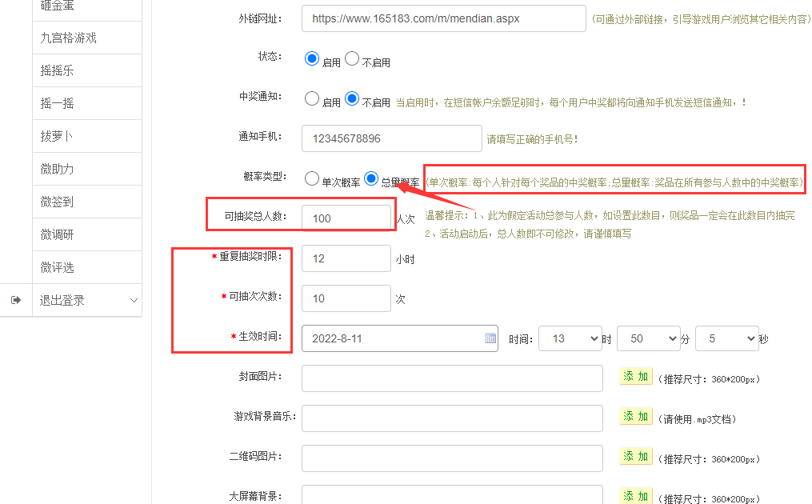Enable 中奖通知 with the 启用 radio
Viewport: 812px width, 504px height.
312,99
